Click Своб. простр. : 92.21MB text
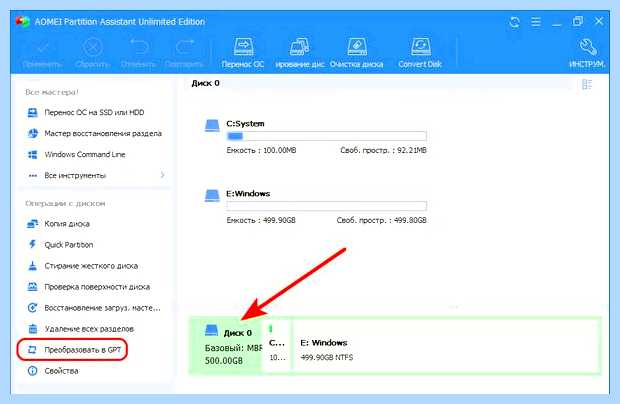Image resolution: width=620 pixels, height=404 pixels. (383, 151)
